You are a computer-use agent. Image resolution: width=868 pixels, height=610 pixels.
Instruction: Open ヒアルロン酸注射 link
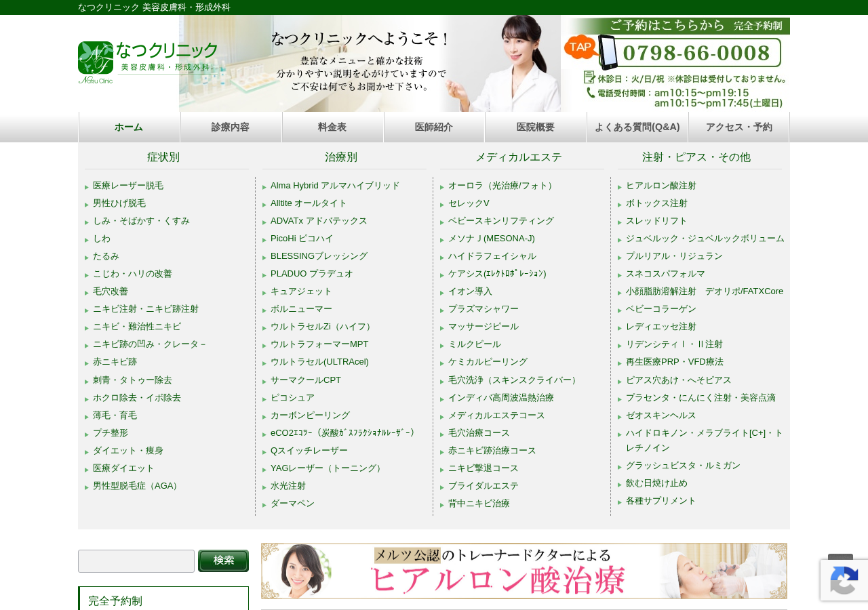click(x=661, y=186)
